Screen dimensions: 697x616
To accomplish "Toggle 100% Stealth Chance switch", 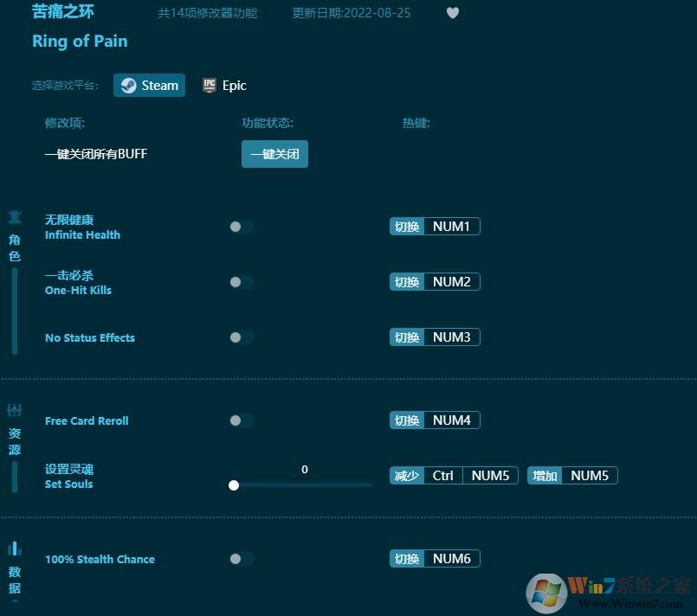I will (242, 559).
